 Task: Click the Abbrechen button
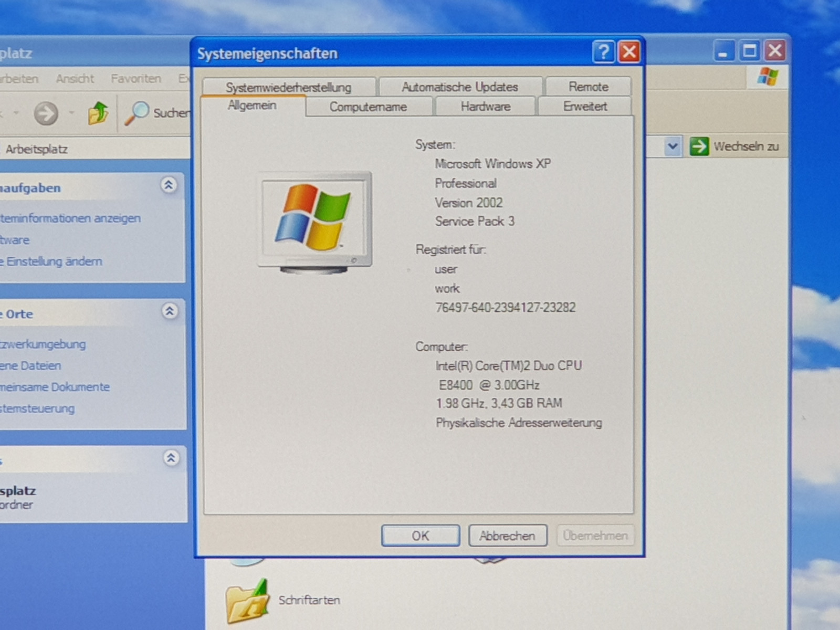[x=507, y=535]
